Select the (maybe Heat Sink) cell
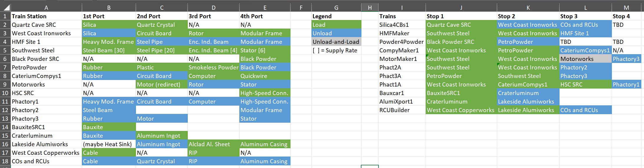 click(x=109, y=144)
